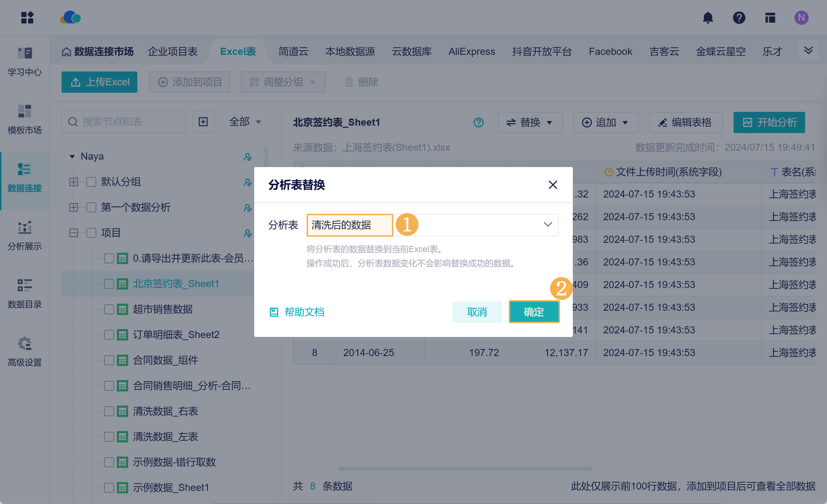Open the help question mark icon

click(739, 18)
